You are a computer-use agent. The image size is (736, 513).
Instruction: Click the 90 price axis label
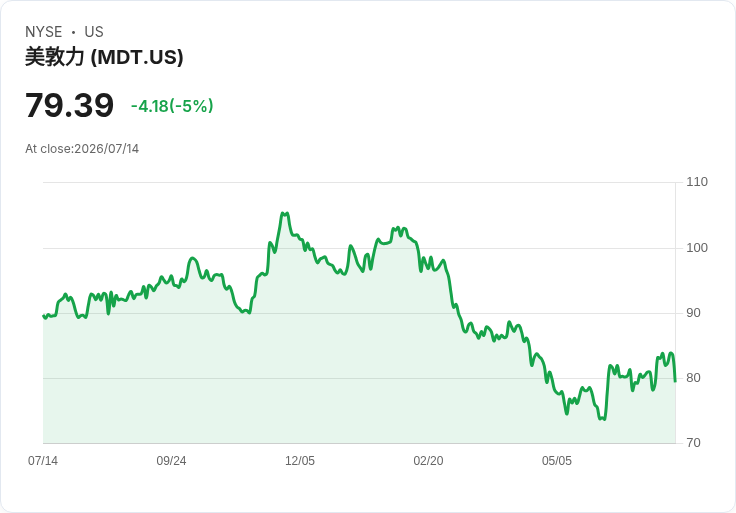click(693, 313)
